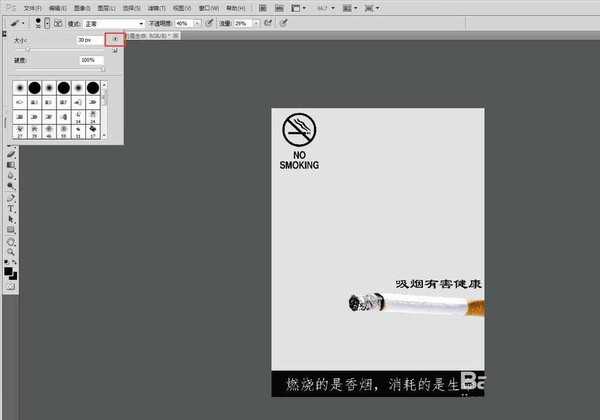Select the large hard round brush preset
Screen dimensions: 600x420
click(91, 89)
